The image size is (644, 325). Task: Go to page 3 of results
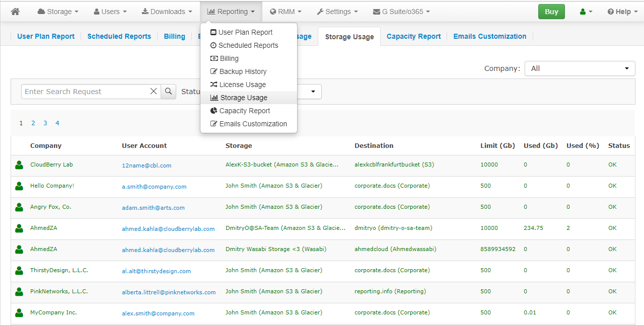(x=45, y=123)
